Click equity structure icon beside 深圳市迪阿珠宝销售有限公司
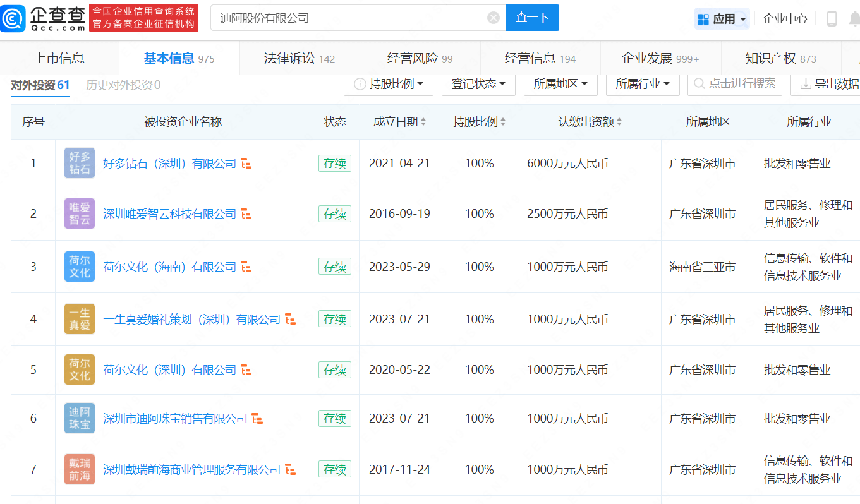Screen dimensions: 860x504 (x=257, y=419)
